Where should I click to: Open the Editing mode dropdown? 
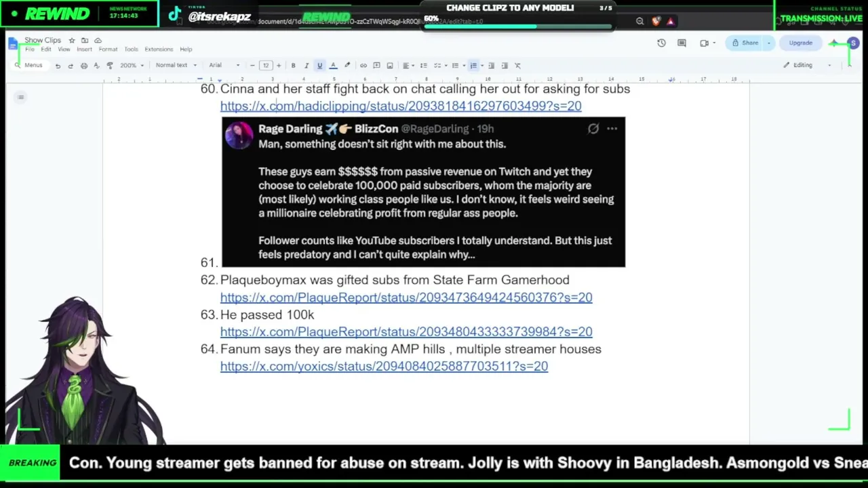[807, 65]
